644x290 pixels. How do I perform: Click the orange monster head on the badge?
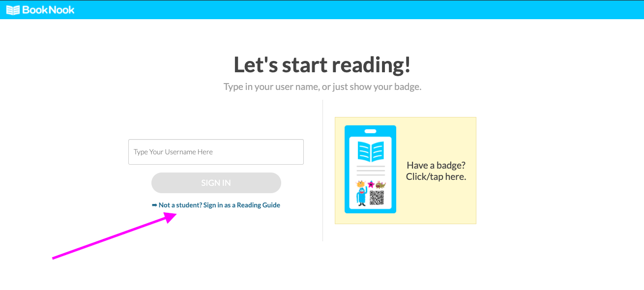pyautogui.click(x=361, y=185)
